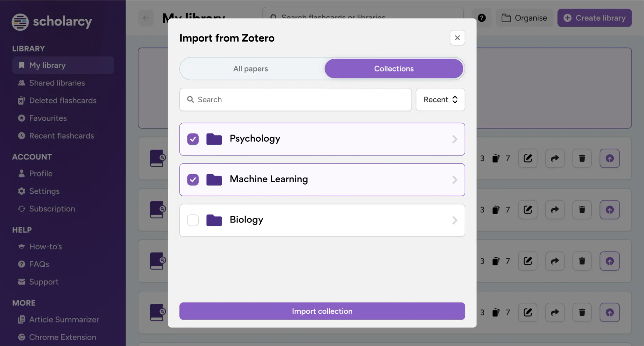
Task: Open Recent flashcards from the sidebar
Action: pos(61,136)
